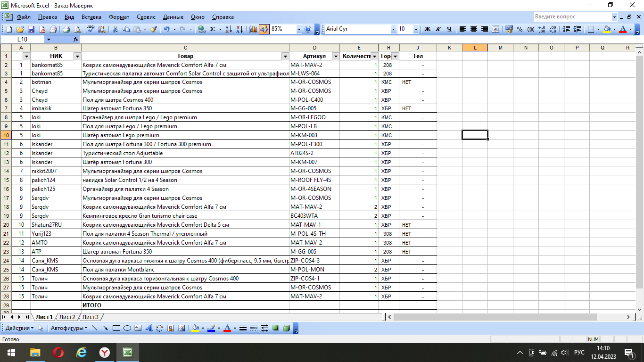Image resolution: width=644 pixels, height=362 pixels.
Task: Sort ascending with the A-Я icon
Action: tap(229, 29)
